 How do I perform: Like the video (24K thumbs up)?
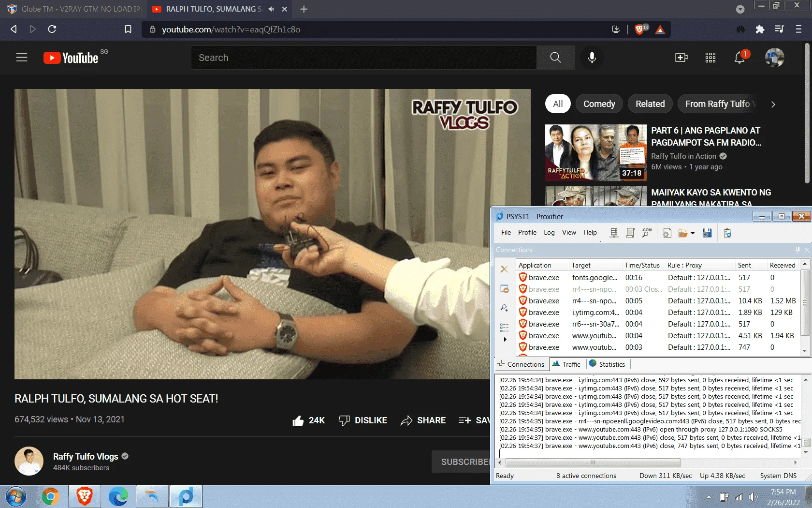pyautogui.click(x=308, y=420)
